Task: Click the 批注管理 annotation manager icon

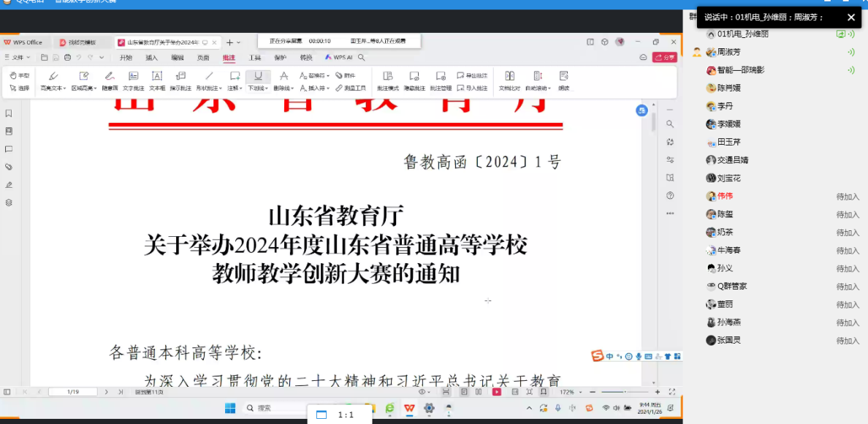Action: pos(441,80)
